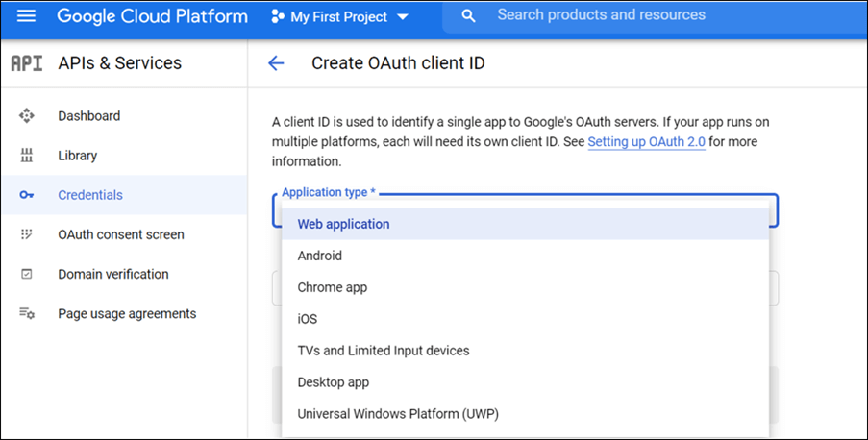Click the Credentials key icon
This screenshot has height=440, width=868.
[27, 195]
